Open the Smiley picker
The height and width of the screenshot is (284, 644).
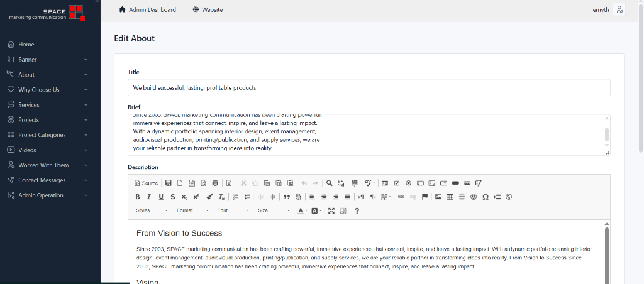pyautogui.click(x=474, y=197)
